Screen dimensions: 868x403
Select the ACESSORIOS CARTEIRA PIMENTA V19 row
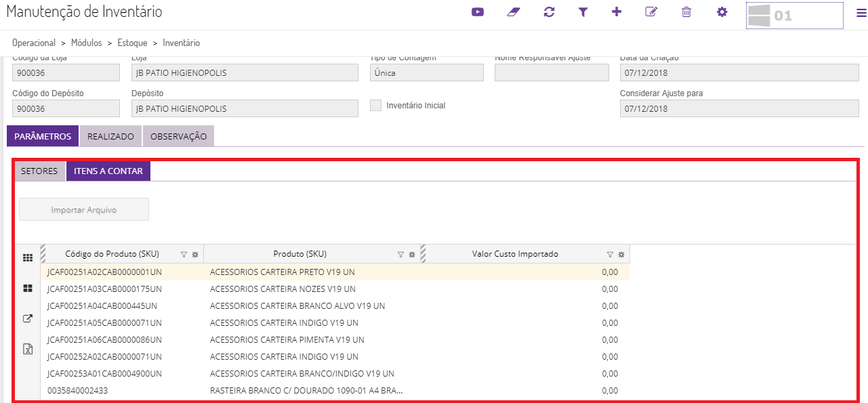tap(287, 340)
